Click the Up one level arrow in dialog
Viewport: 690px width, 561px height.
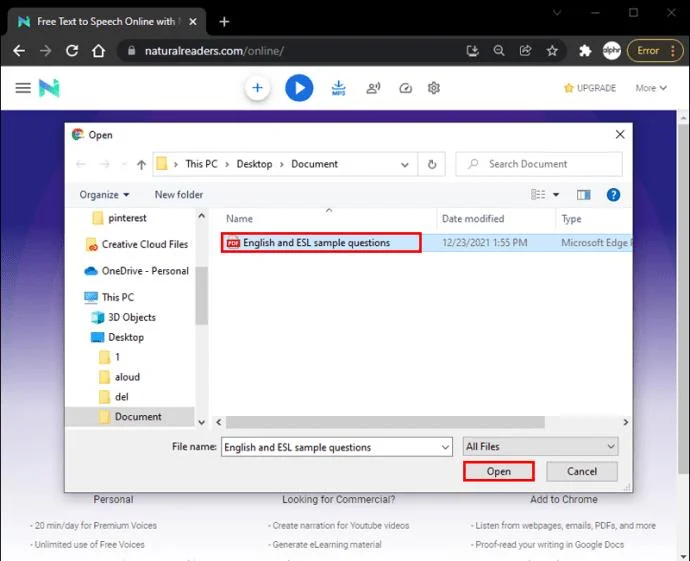[x=141, y=165]
